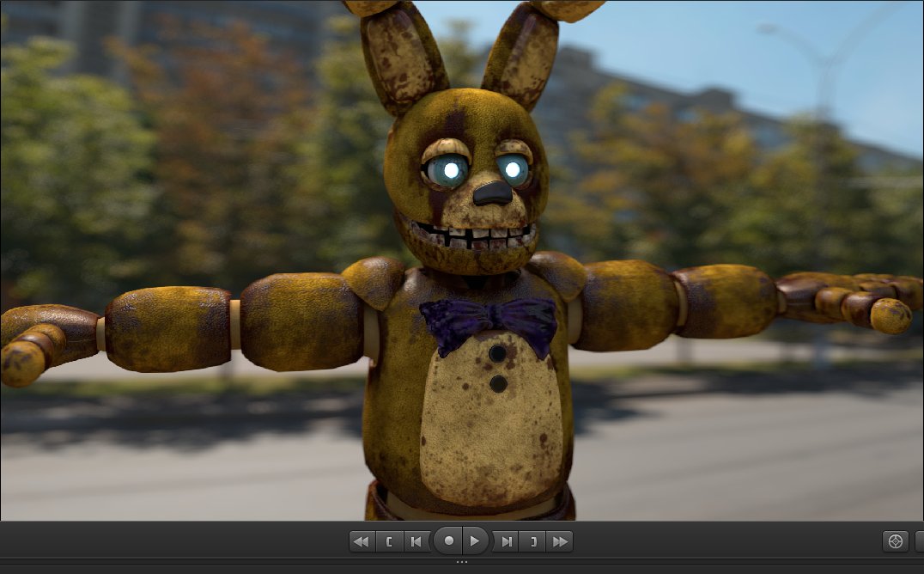Jump to the out-point right bracket button
The width and height of the screenshot is (924, 574).
click(x=532, y=541)
